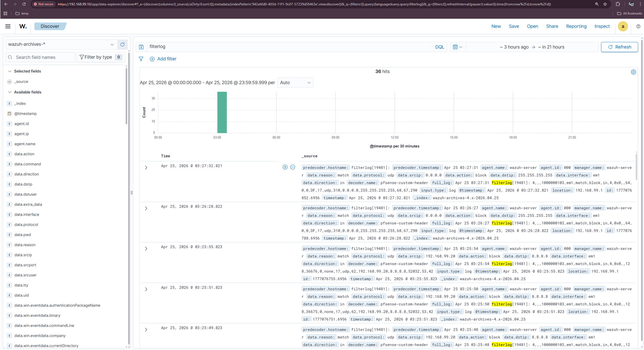
Task: Open the calendar quick date menu
Action: point(457,47)
